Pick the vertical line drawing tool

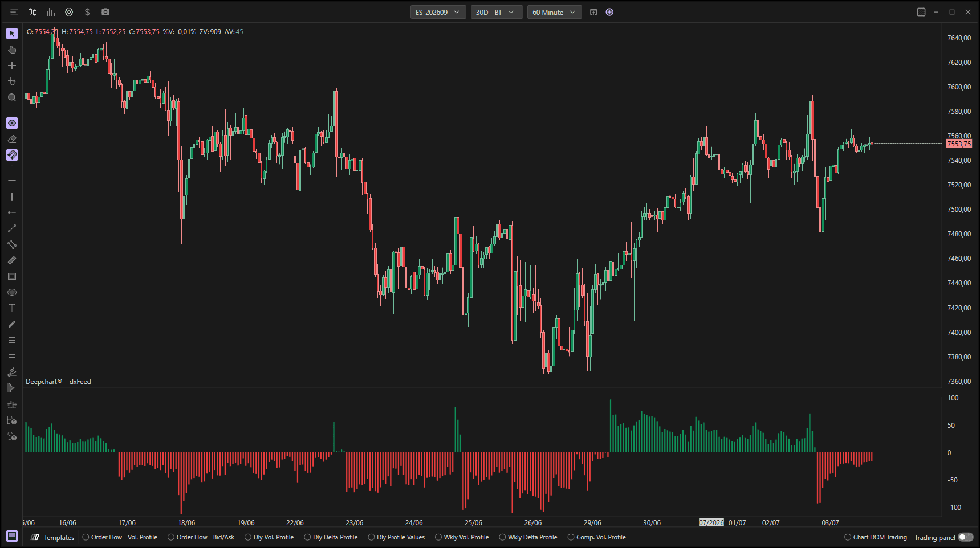click(x=12, y=197)
